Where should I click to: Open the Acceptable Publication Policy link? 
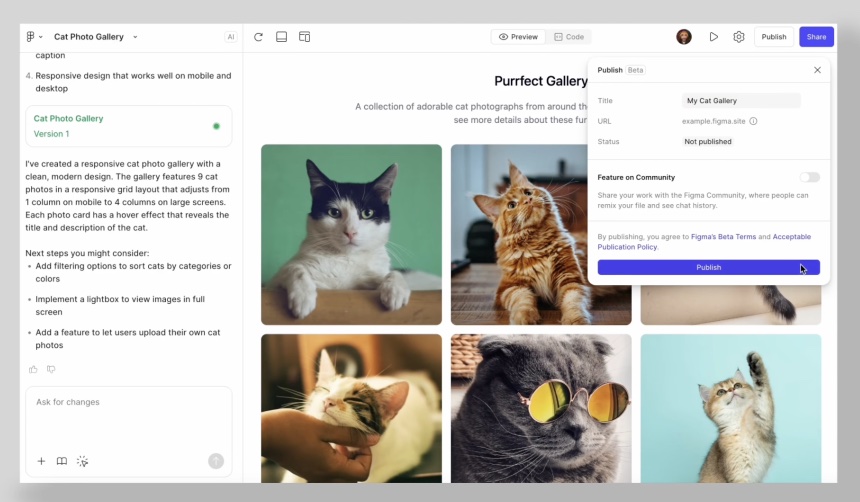pos(704,242)
